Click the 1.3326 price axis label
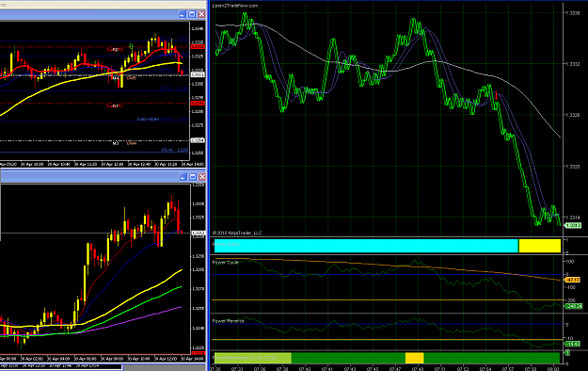 tap(573, 115)
